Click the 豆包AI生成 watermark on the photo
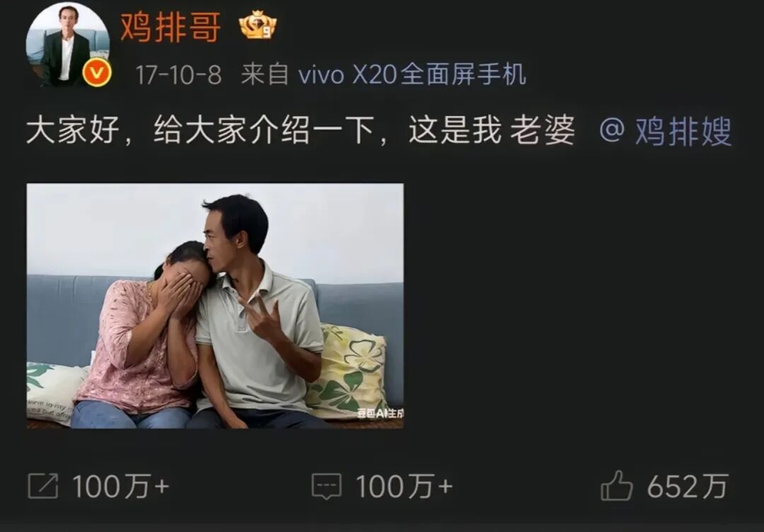This screenshot has width=764, height=532. pyautogui.click(x=380, y=414)
